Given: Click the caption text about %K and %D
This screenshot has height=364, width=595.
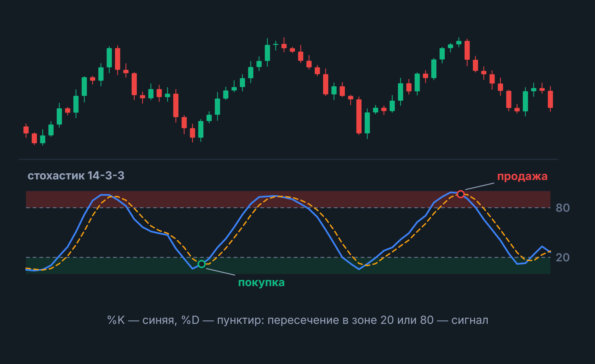Looking at the screenshot, I should click(298, 320).
